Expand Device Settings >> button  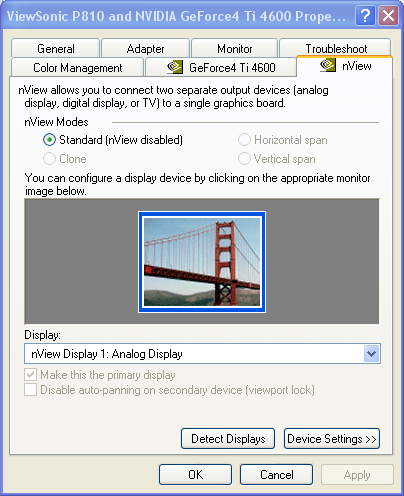pyautogui.click(x=332, y=439)
